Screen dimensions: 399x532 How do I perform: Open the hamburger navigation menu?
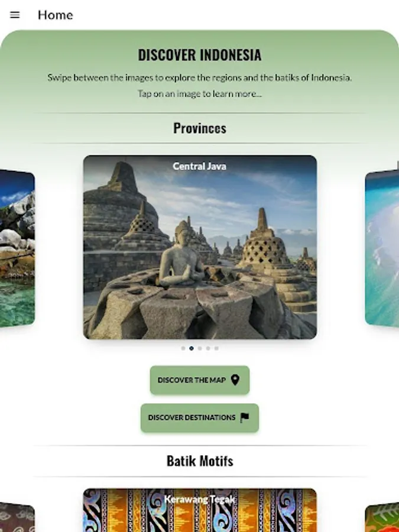tap(15, 15)
